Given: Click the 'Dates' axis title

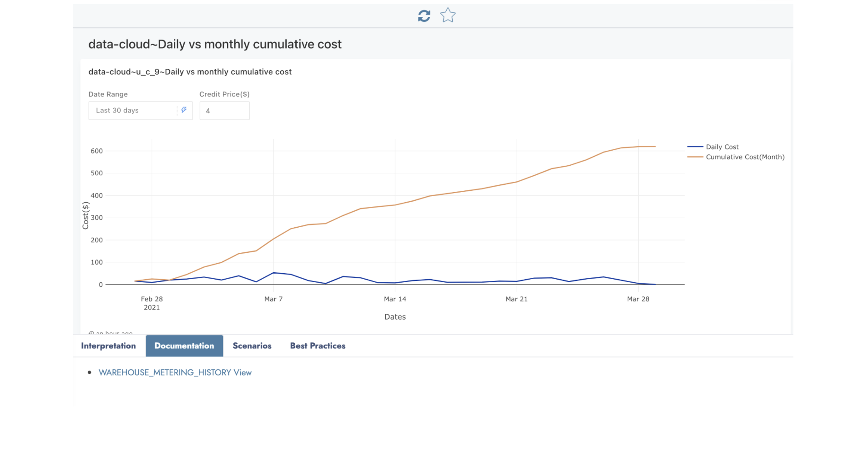Looking at the screenshot, I should coord(395,317).
